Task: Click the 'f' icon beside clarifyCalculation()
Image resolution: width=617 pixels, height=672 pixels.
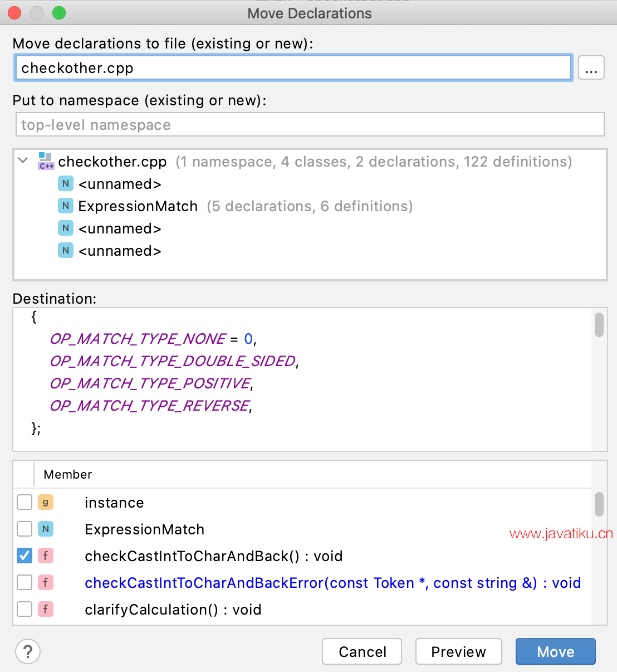Action: [46, 609]
